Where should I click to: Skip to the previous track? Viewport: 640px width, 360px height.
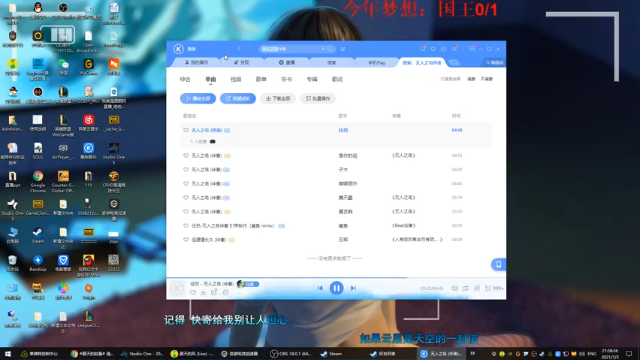tap(320, 288)
